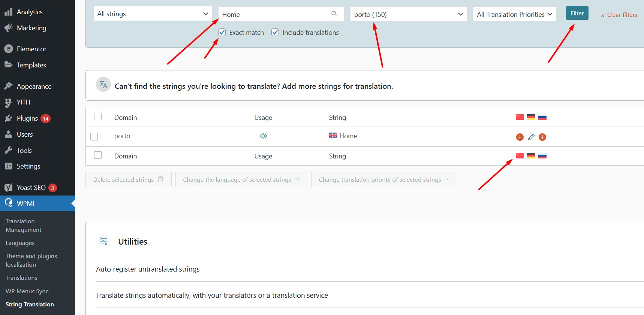
Task: Add Russian translation with the plus icon
Action: click(x=542, y=137)
